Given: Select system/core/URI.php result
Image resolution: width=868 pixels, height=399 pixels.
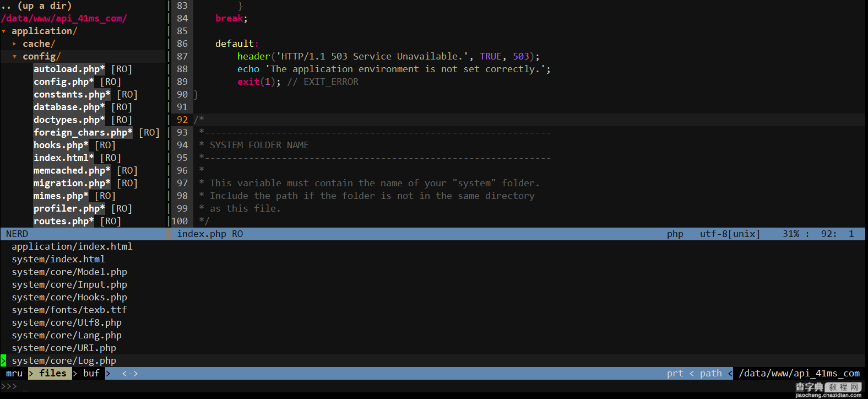Looking at the screenshot, I should 64,348.
